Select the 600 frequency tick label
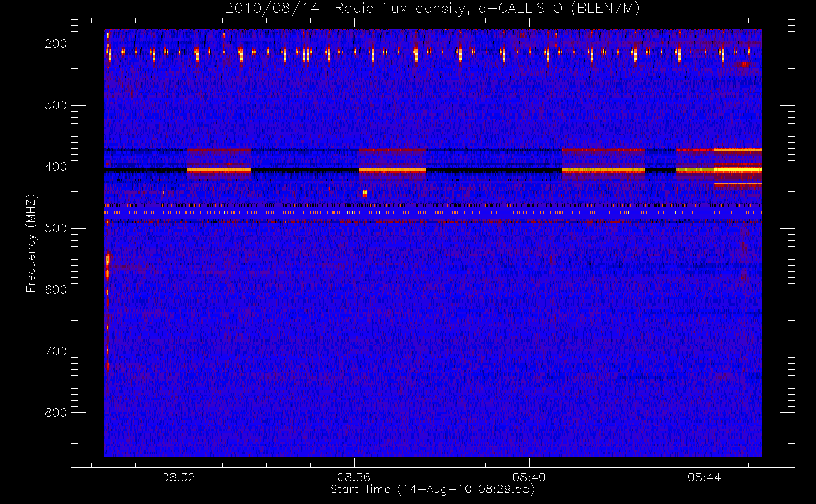Screen dimensions: 816x504 coord(56,290)
